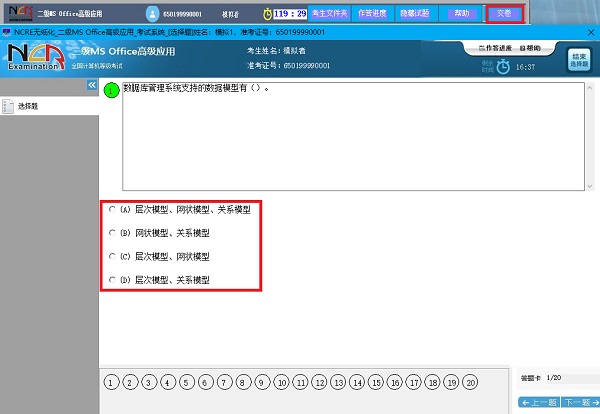Jump to question 1 in the navigator
The image size is (600, 414).
pos(111,382)
